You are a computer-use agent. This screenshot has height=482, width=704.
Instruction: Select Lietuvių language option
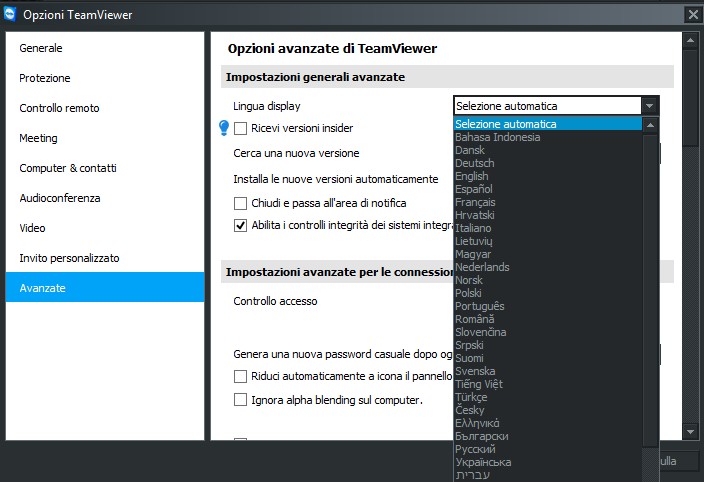[x=548, y=241]
